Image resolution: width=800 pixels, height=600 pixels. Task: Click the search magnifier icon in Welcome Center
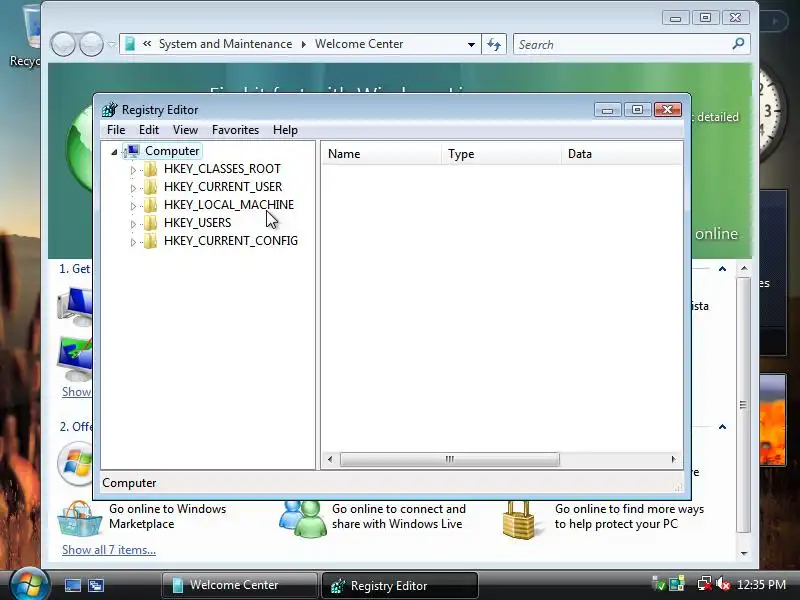tap(738, 44)
